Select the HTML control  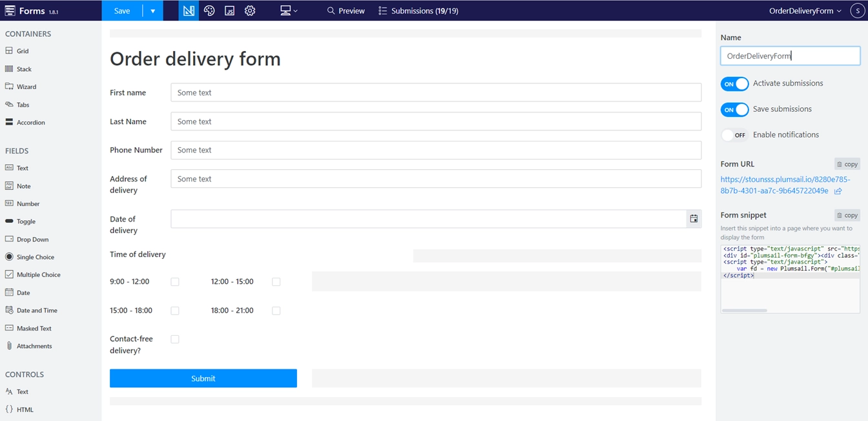point(19,409)
